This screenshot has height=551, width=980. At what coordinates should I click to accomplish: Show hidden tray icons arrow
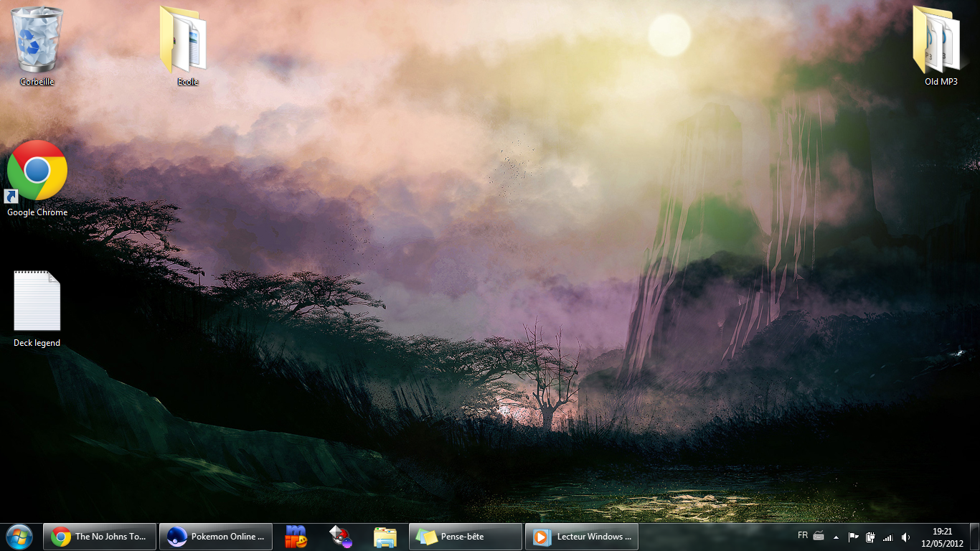click(x=836, y=537)
